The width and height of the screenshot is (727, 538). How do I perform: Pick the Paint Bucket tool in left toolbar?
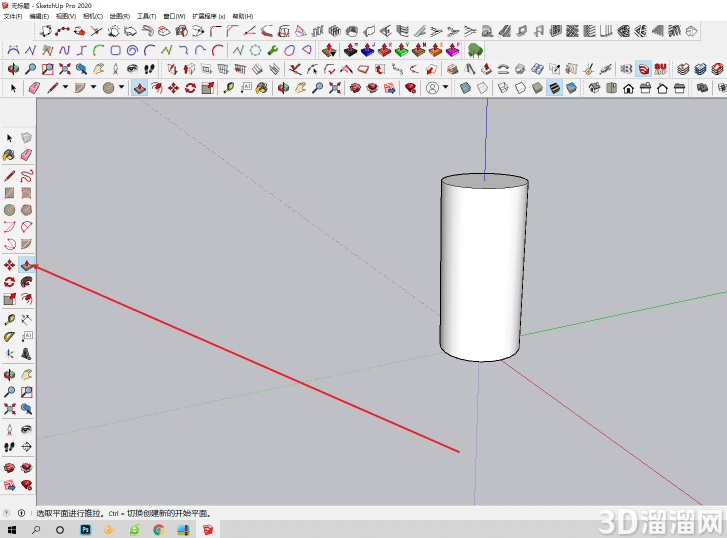pos(9,155)
